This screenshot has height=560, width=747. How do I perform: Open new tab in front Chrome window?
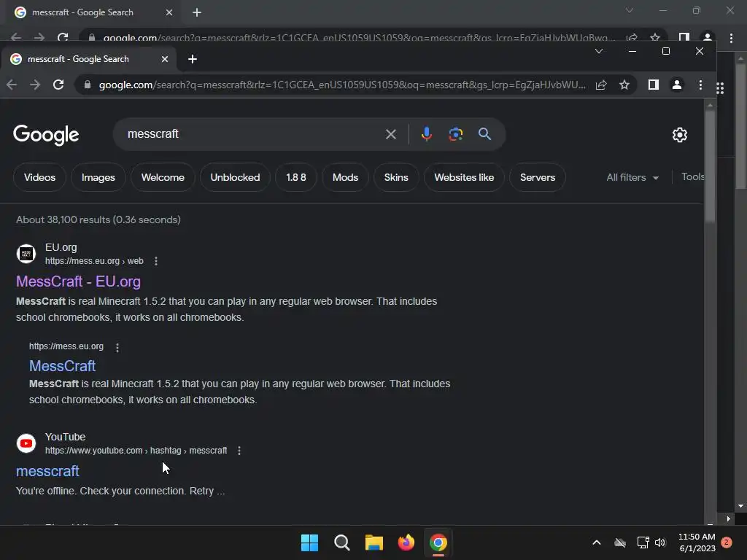click(x=193, y=59)
